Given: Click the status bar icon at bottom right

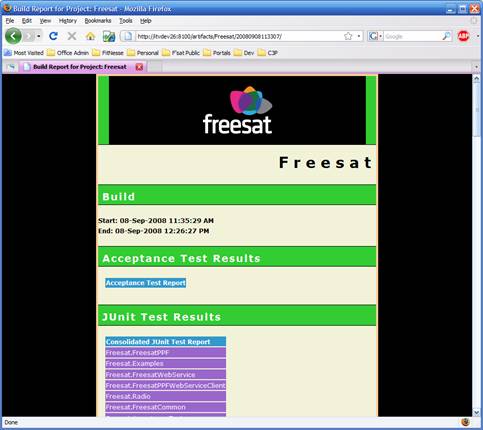Looking at the screenshot, I should (x=466, y=422).
